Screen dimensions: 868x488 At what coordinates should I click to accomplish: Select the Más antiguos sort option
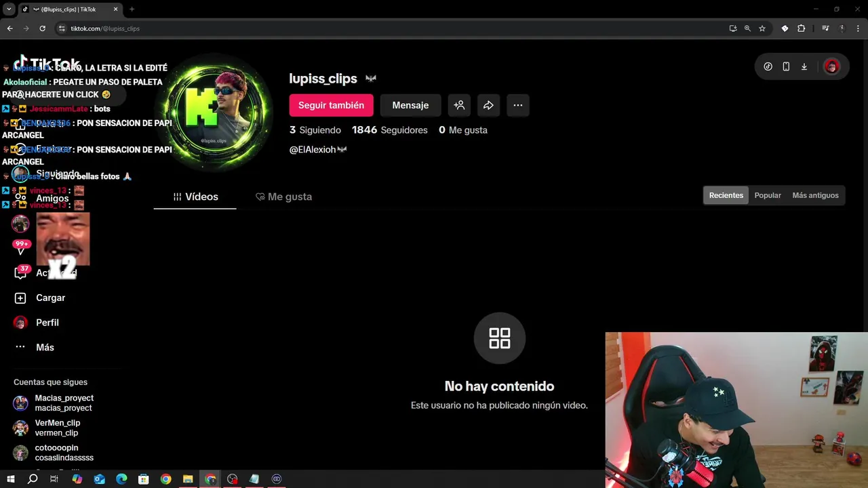[x=815, y=195]
